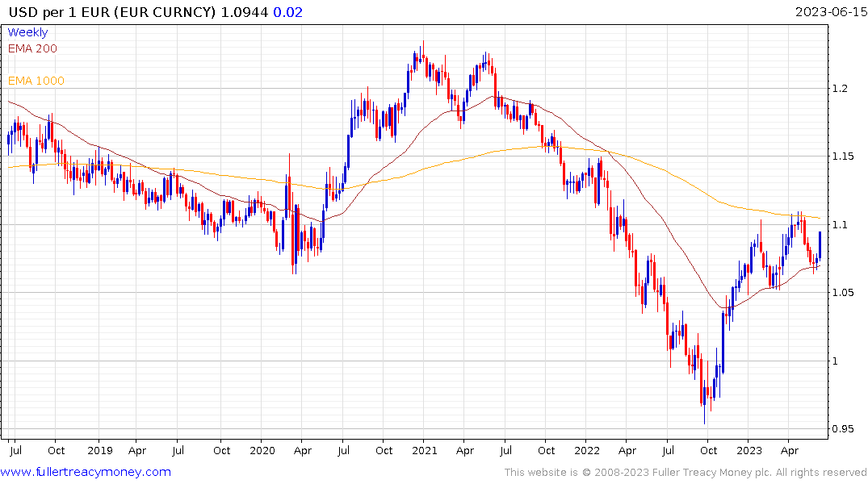Viewport: 868px width, 484px height.
Task: Click the 2021 time axis label
Action: (x=425, y=450)
